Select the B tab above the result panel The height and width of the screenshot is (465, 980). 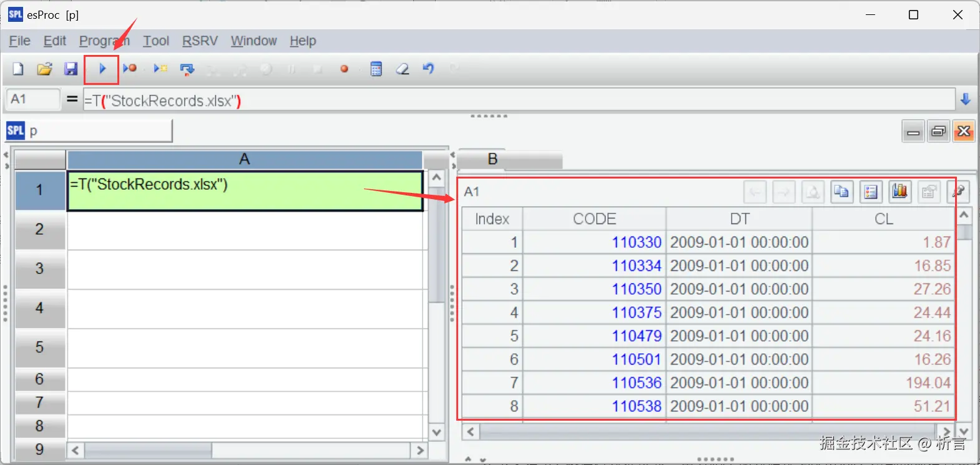click(492, 159)
